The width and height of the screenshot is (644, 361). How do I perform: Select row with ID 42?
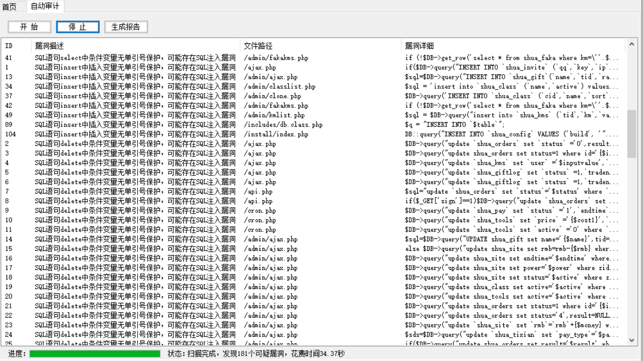pos(314,105)
